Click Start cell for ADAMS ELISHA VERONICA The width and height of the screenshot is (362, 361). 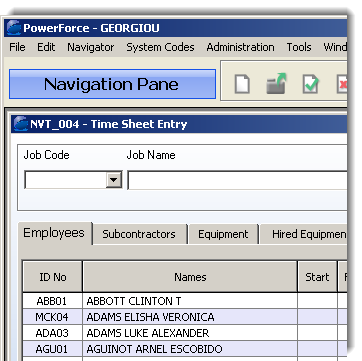[317, 317]
